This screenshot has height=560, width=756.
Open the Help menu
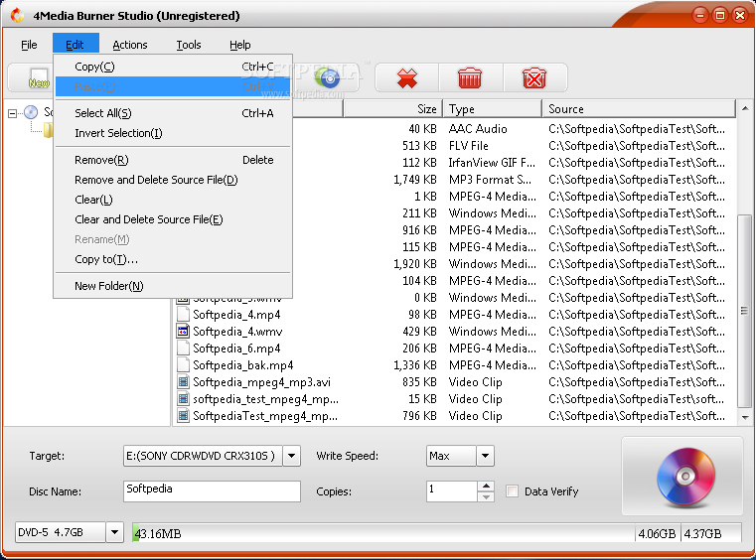[x=239, y=45]
